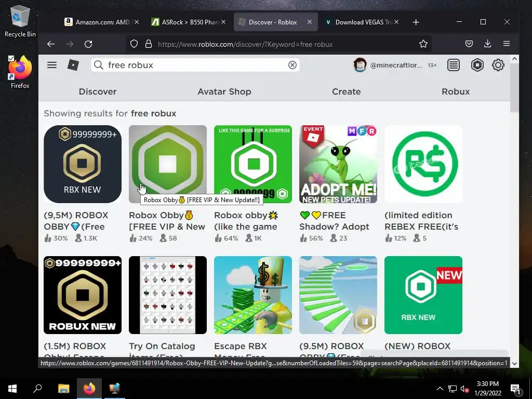Image resolution: width=532 pixels, height=399 pixels.
Task: Open the green spiral staircase thumbnail
Action: [338, 295]
